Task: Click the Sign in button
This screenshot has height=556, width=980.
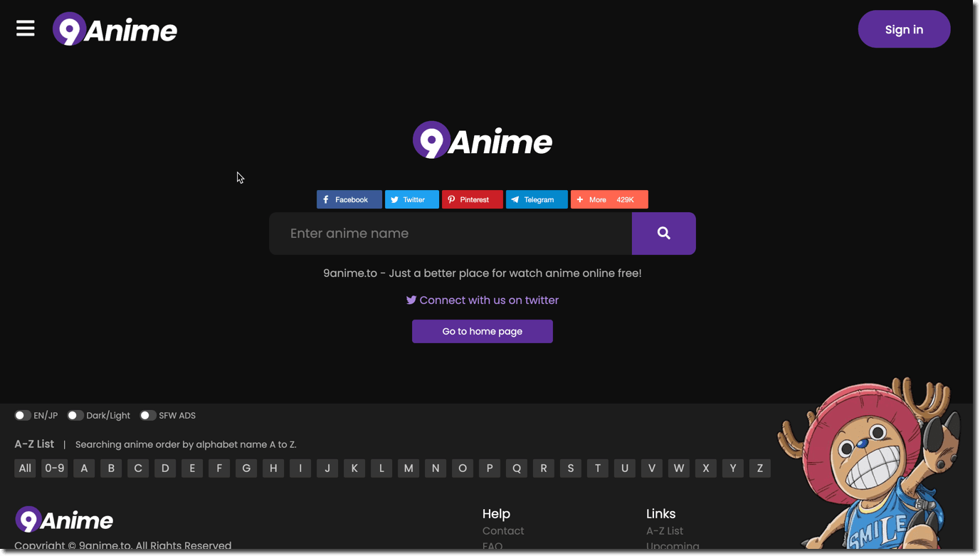Action: tap(904, 29)
